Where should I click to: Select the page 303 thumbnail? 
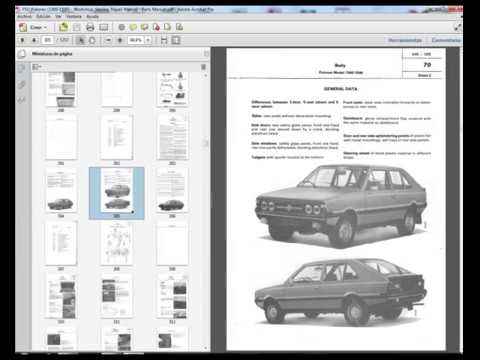pyautogui.click(x=172, y=137)
